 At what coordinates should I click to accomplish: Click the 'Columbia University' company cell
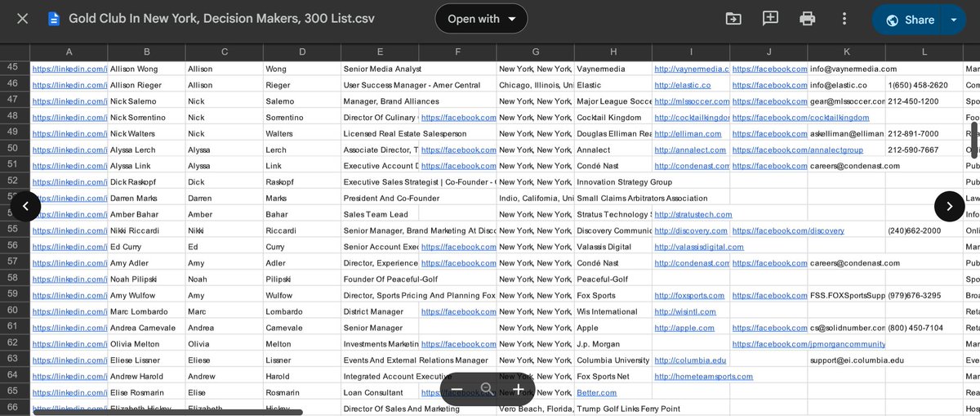click(x=613, y=360)
